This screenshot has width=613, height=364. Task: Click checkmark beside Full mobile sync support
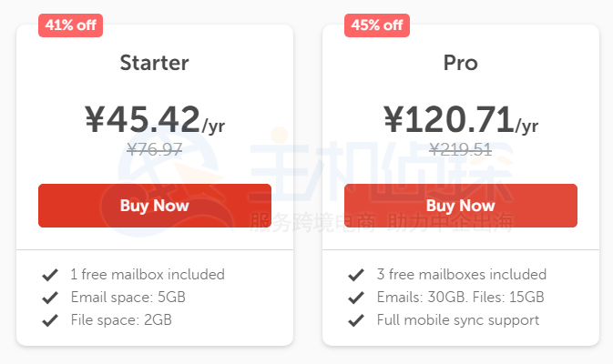point(356,319)
